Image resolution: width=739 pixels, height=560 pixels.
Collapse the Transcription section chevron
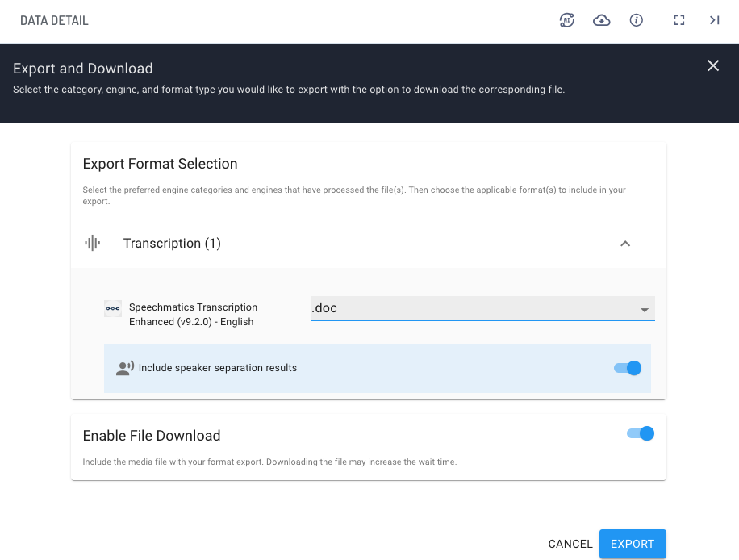tap(625, 243)
